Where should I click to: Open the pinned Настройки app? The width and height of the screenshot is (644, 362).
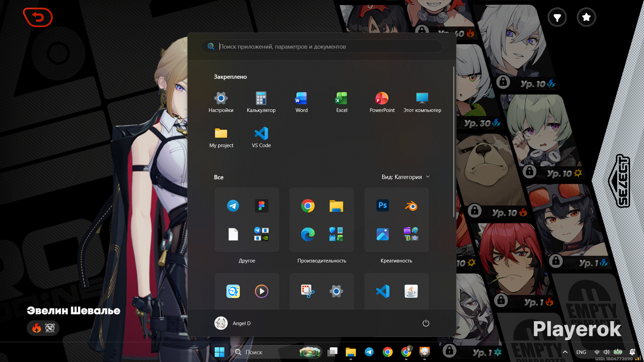coord(221,102)
